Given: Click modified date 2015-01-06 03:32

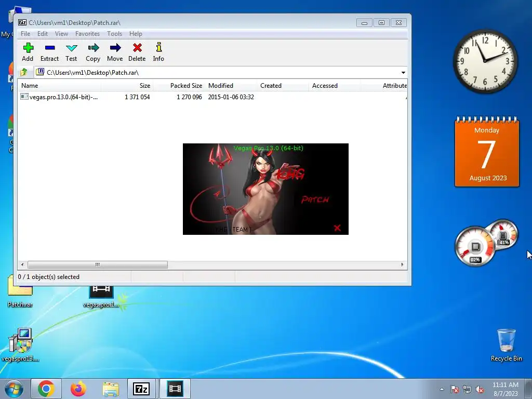Looking at the screenshot, I should pyautogui.click(x=231, y=97).
